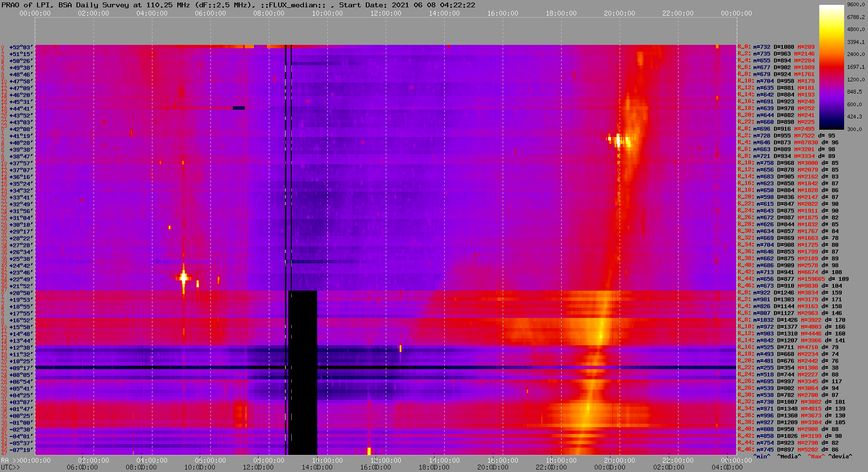
Task: Click the +16°52' declination label
Action: (x=21, y=320)
